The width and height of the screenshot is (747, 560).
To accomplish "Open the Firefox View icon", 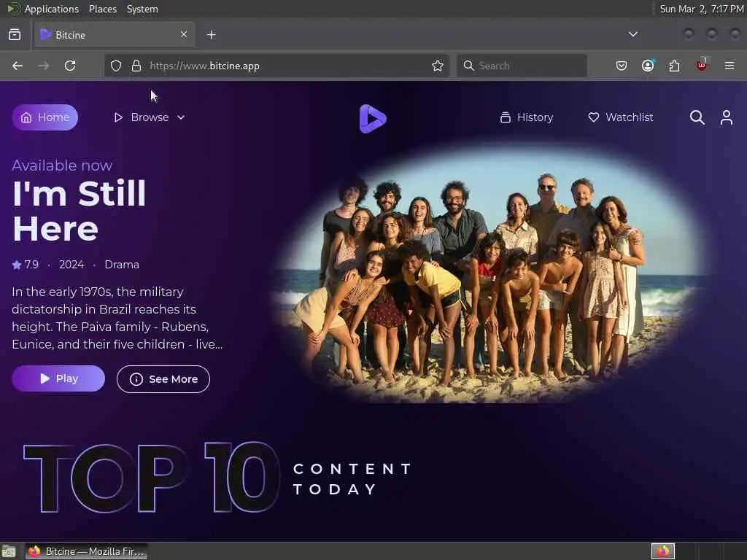I will pos(15,35).
